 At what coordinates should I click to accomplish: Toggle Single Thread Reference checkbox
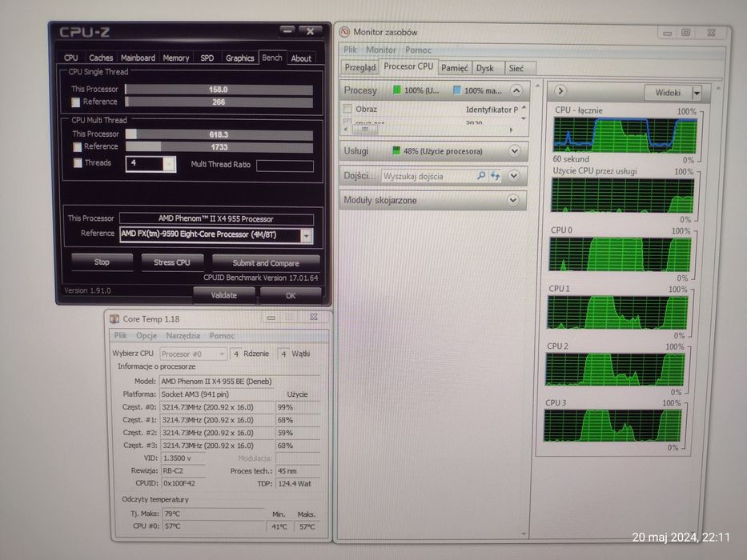coord(76,102)
